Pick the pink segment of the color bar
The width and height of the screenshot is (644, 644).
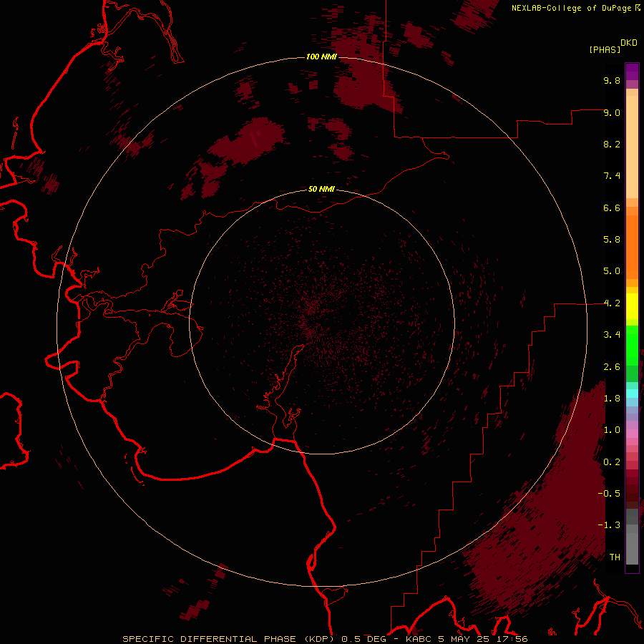[x=632, y=434]
